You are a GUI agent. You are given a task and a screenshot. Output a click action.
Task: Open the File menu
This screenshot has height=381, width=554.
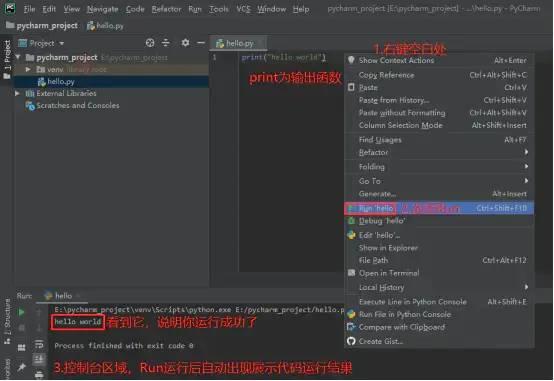point(30,9)
